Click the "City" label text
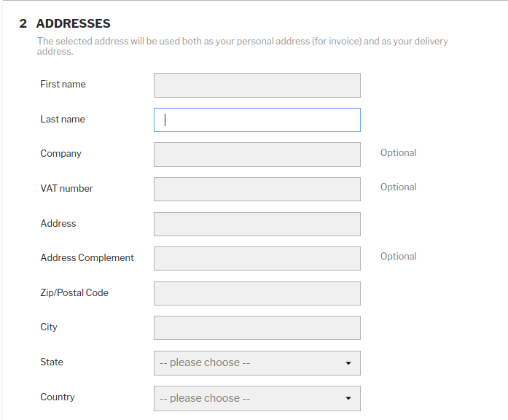The image size is (508, 420). (49, 327)
